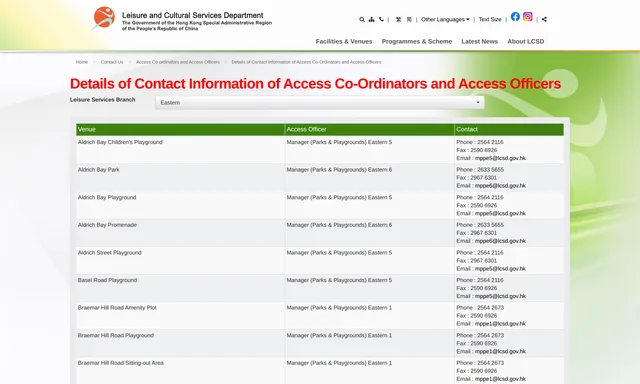
Task: Email mppe1@lcsd.gov.hk for Braemar Hill Road Playground
Action: 500,351
